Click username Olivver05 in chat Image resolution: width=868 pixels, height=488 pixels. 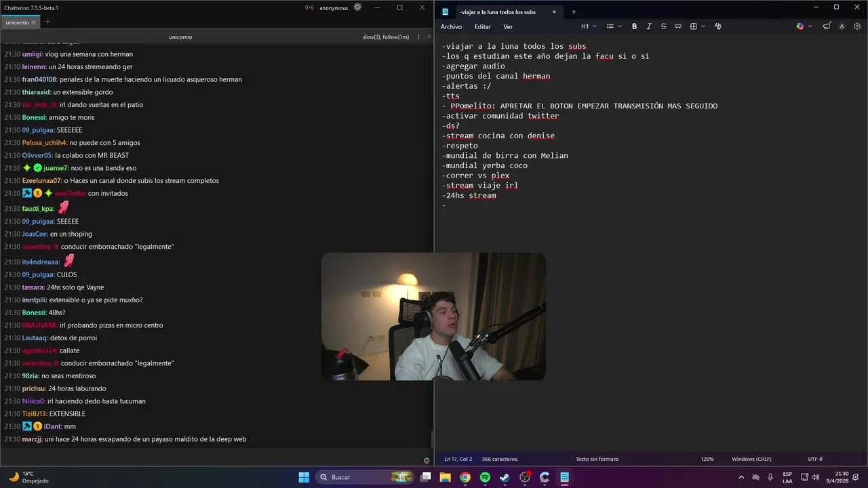click(x=37, y=155)
